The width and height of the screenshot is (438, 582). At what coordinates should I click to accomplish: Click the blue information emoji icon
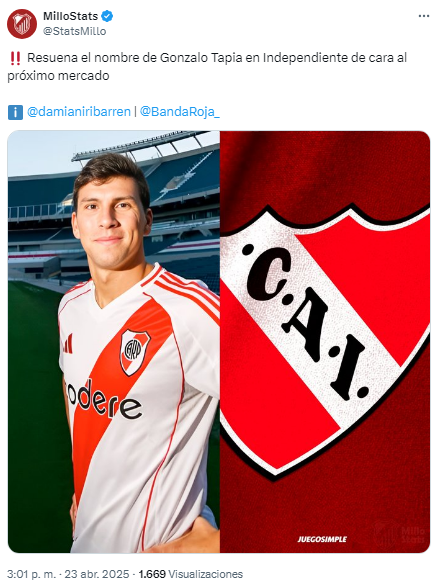(x=15, y=112)
